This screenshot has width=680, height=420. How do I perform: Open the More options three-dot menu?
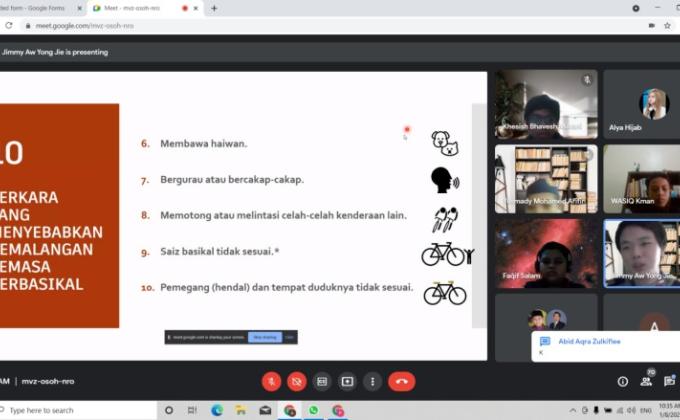tap(372, 381)
